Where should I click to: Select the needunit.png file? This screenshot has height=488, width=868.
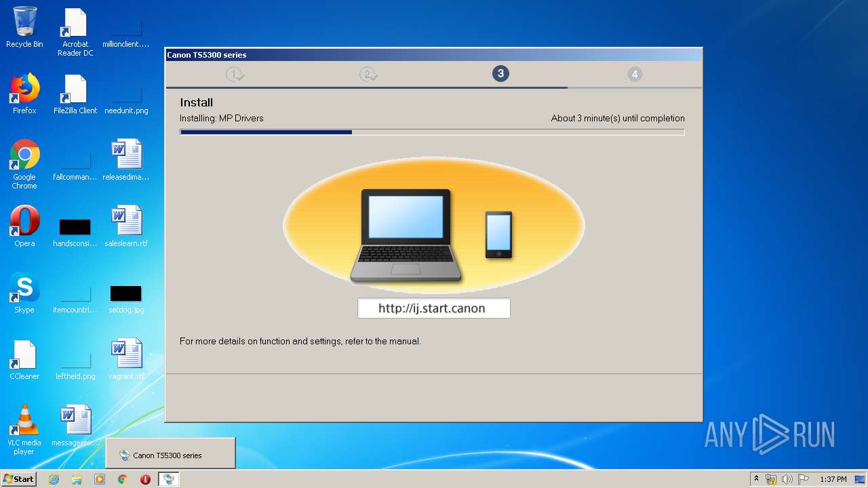(126, 99)
